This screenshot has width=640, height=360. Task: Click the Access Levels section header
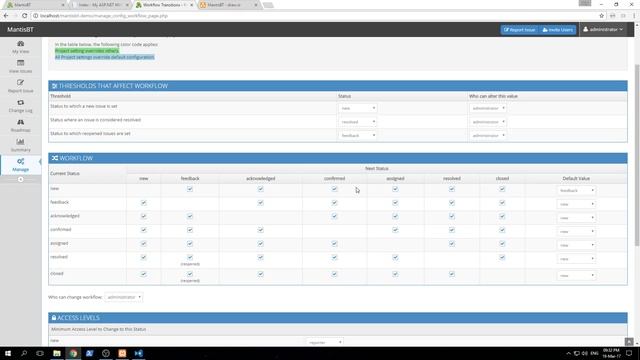[x=338, y=318]
